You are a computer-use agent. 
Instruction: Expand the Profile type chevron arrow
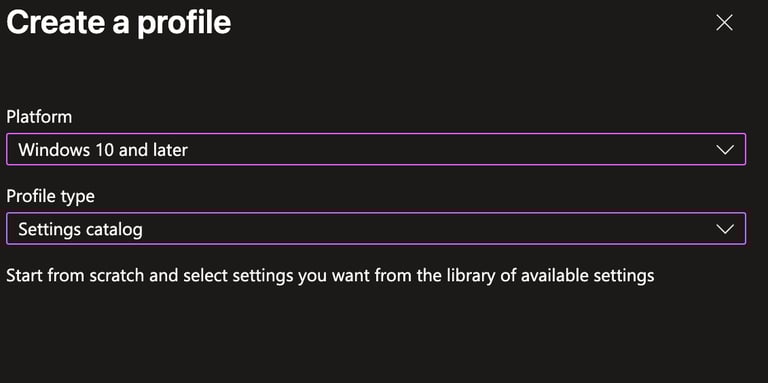tap(724, 229)
